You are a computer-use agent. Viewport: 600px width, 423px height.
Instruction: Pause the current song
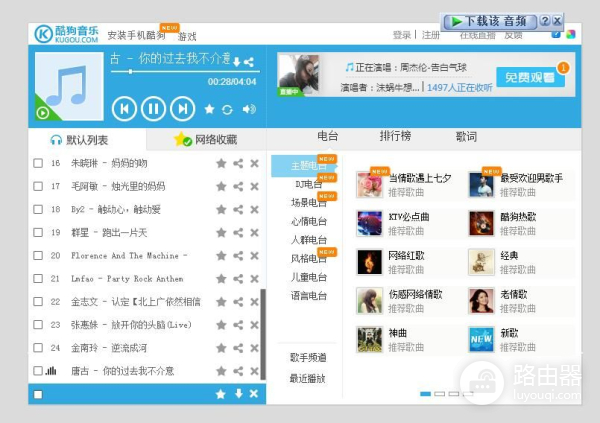click(153, 109)
